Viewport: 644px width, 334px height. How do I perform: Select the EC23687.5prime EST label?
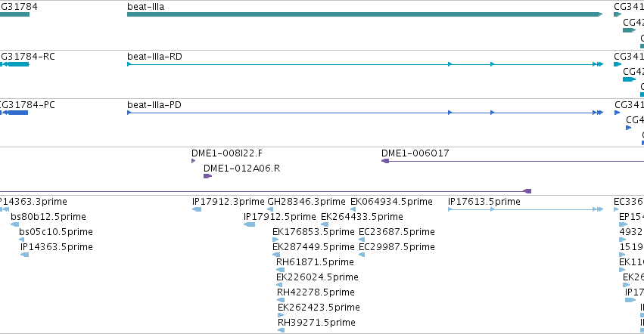(x=397, y=232)
